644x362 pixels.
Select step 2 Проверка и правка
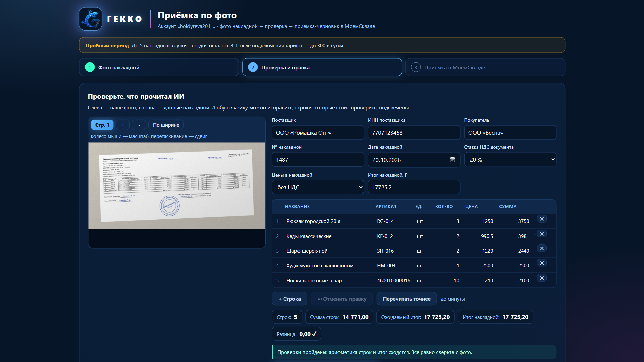322,67
